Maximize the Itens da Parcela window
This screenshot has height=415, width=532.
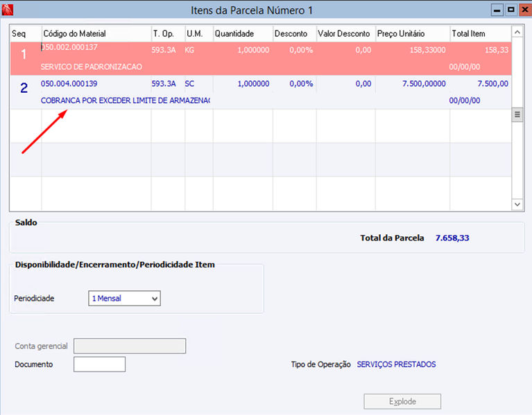pos(511,10)
